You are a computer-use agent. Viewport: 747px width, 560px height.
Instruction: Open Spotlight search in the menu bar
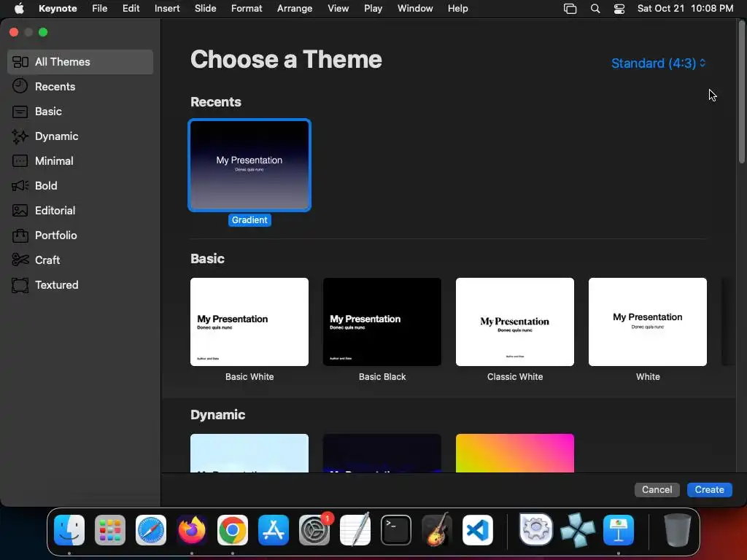click(x=595, y=9)
